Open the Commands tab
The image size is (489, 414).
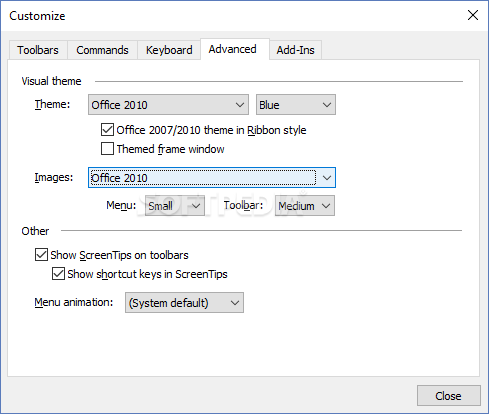click(102, 50)
